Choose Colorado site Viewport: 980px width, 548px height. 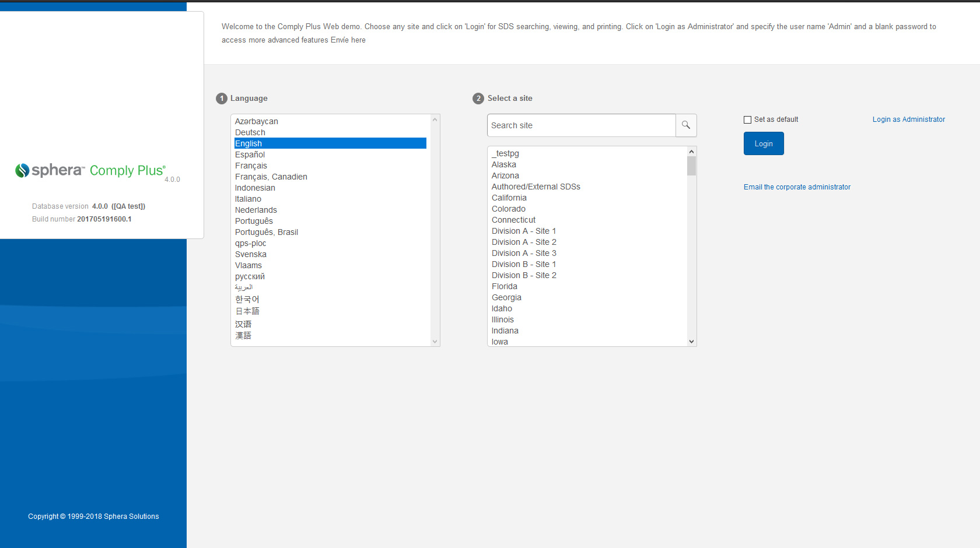tap(588, 209)
